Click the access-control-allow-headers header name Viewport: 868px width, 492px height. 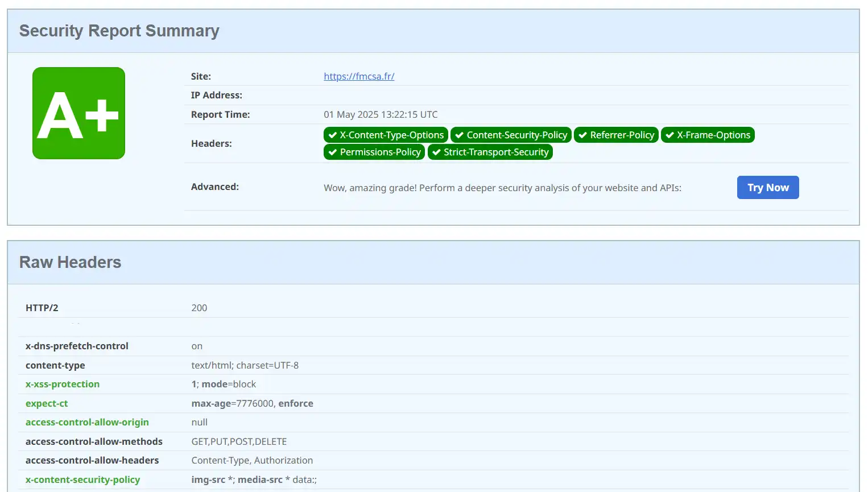(92, 460)
